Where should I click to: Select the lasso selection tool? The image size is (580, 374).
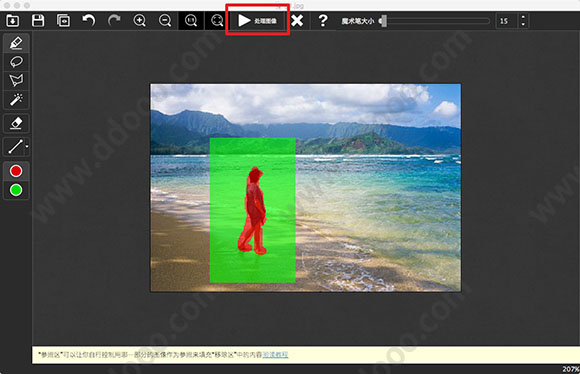[16, 61]
